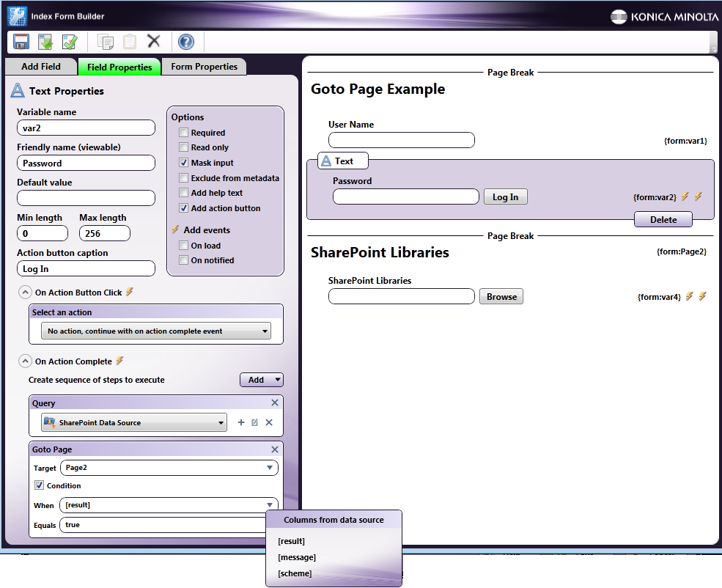Enable the Add help text checkbox

tap(183, 193)
